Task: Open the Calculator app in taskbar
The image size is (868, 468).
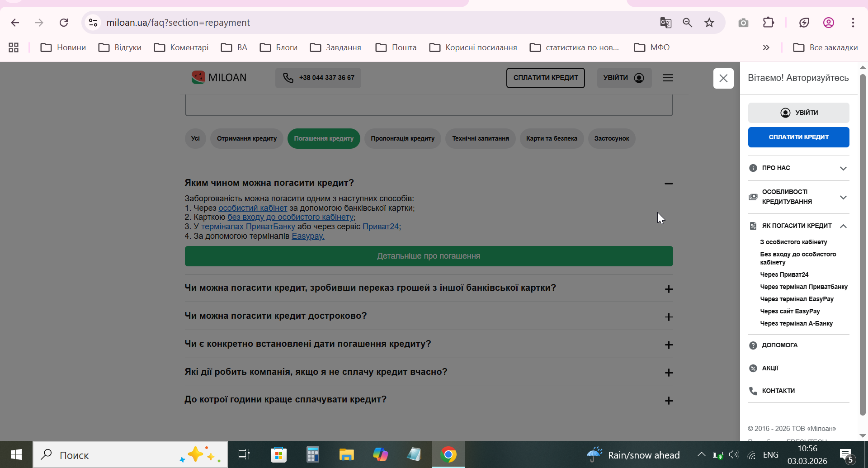Action: tap(312, 454)
